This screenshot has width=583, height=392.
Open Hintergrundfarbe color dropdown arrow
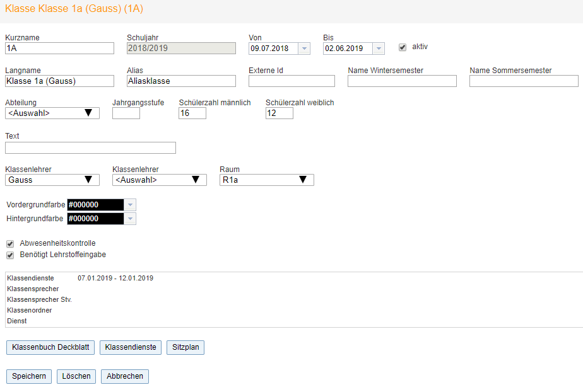130,219
